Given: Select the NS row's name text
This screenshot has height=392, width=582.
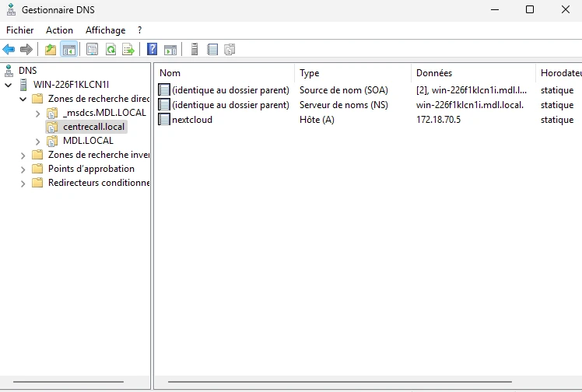Looking at the screenshot, I should (230, 105).
